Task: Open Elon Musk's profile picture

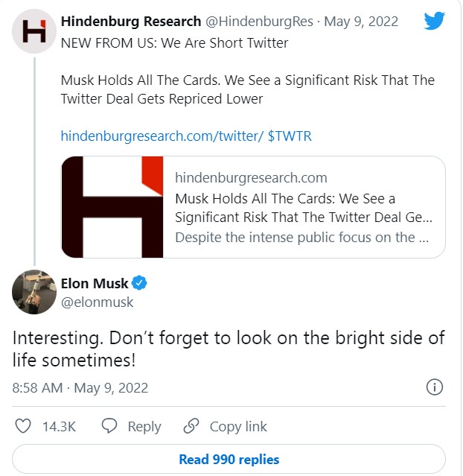Action: (34, 292)
